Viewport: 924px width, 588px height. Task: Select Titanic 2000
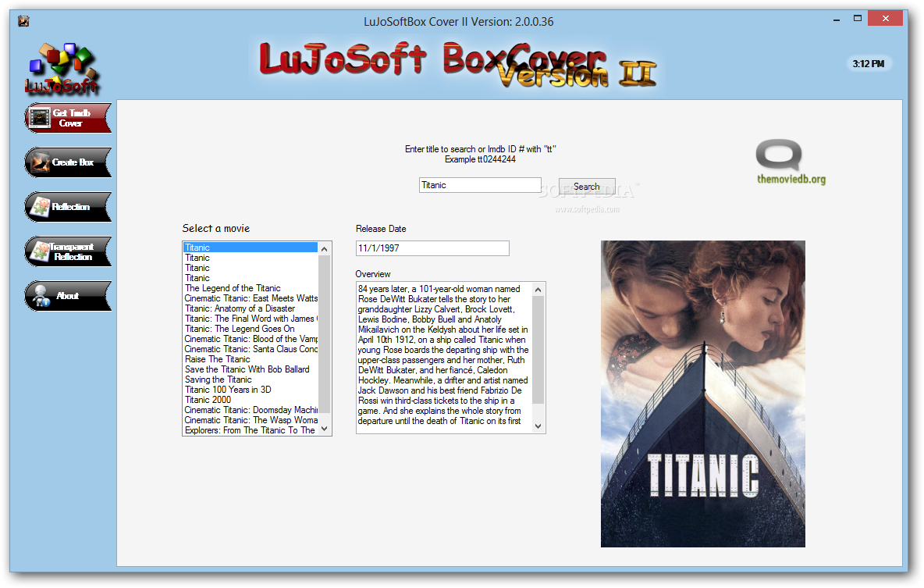(251, 400)
